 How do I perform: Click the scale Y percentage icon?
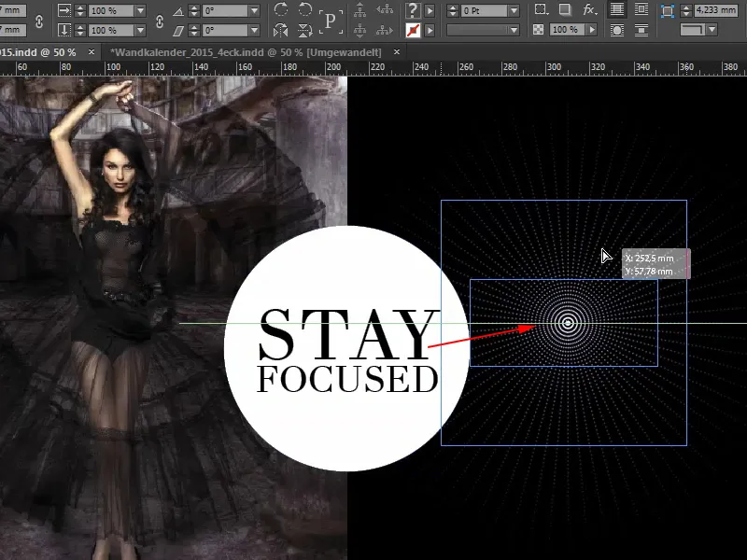[x=64, y=31]
